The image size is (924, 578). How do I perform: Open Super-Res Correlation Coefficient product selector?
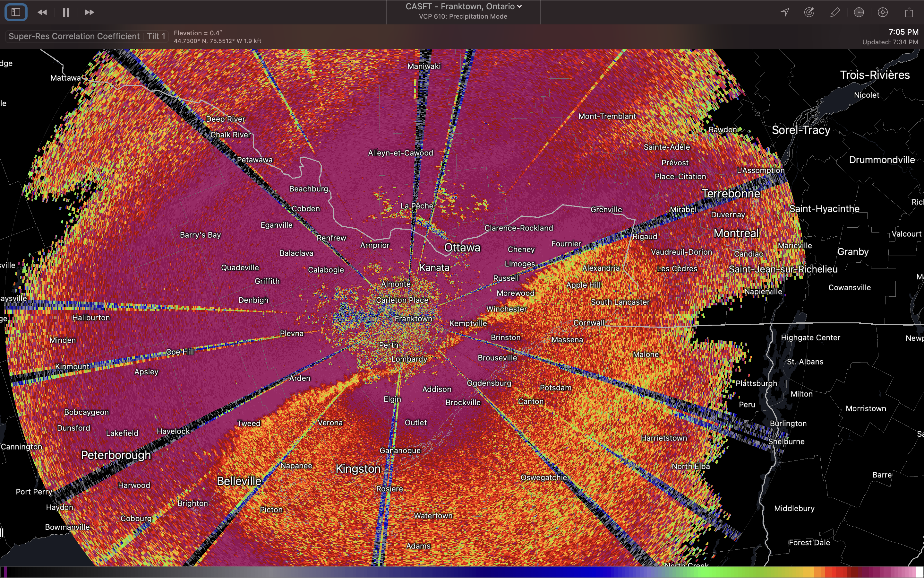(74, 36)
